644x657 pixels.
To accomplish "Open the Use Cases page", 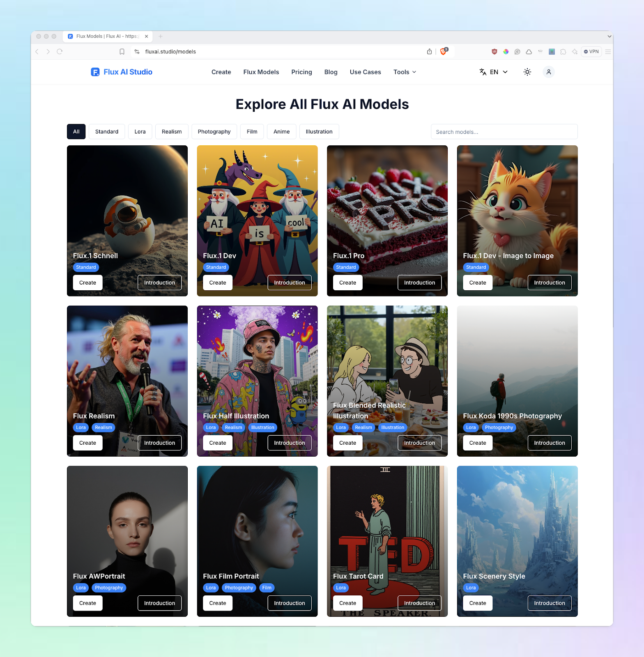I will (x=366, y=72).
